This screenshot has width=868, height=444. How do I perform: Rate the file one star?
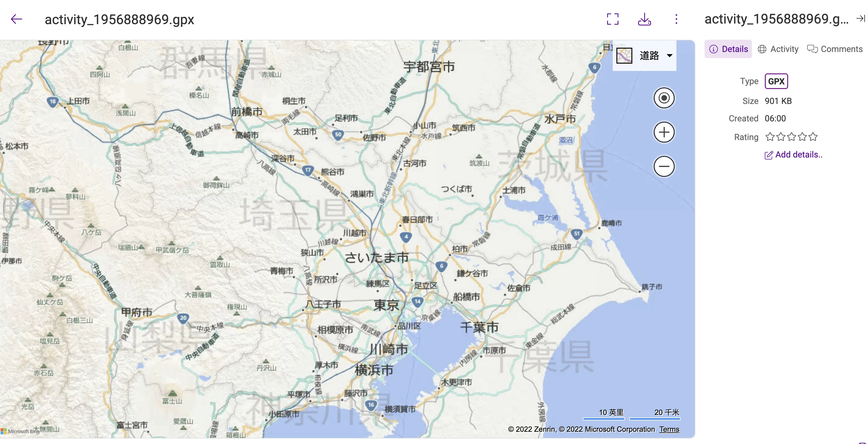(770, 137)
